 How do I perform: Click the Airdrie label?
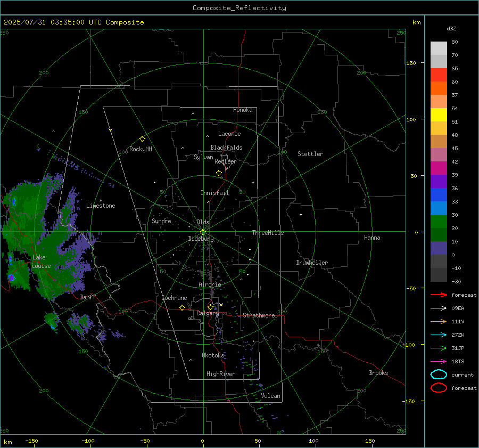click(x=210, y=284)
